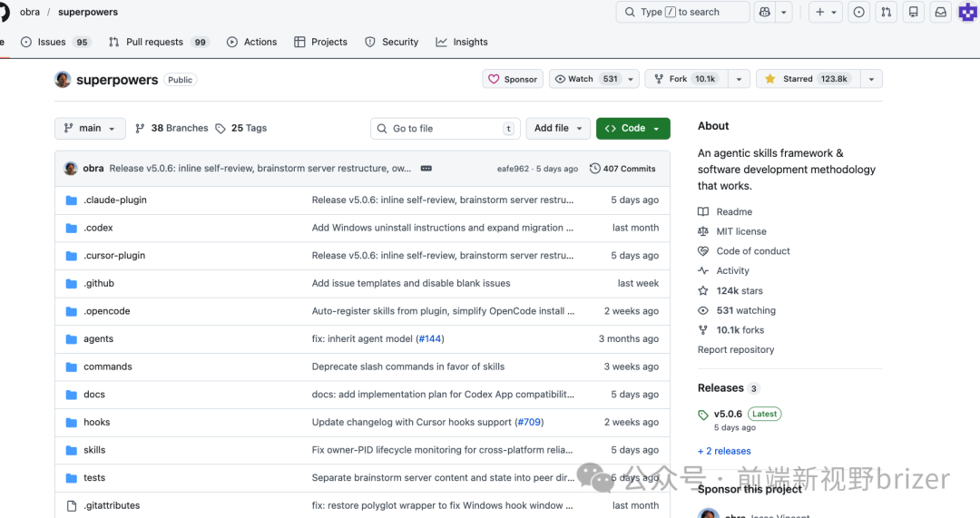980x518 pixels.
Task: Open the create new plus menu
Action: pos(826,12)
